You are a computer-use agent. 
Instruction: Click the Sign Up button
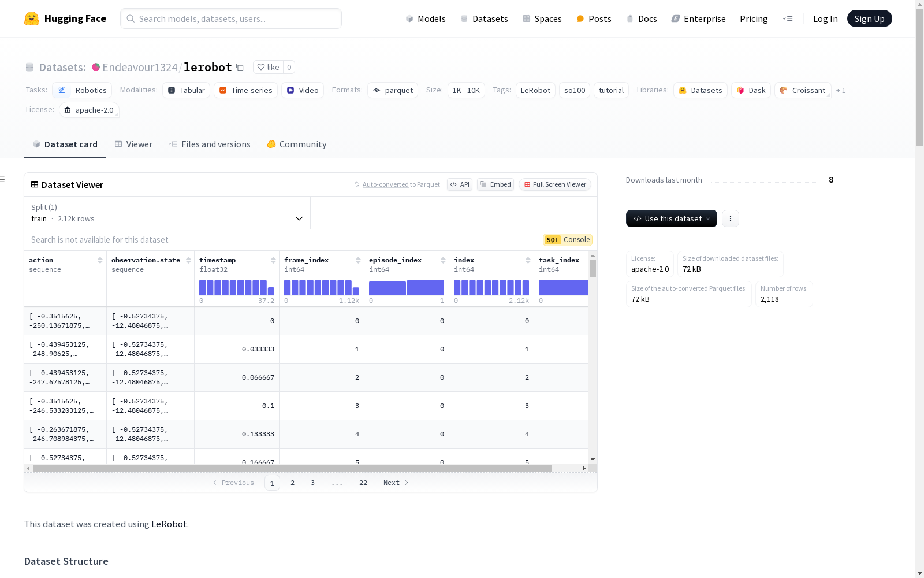tap(869, 18)
